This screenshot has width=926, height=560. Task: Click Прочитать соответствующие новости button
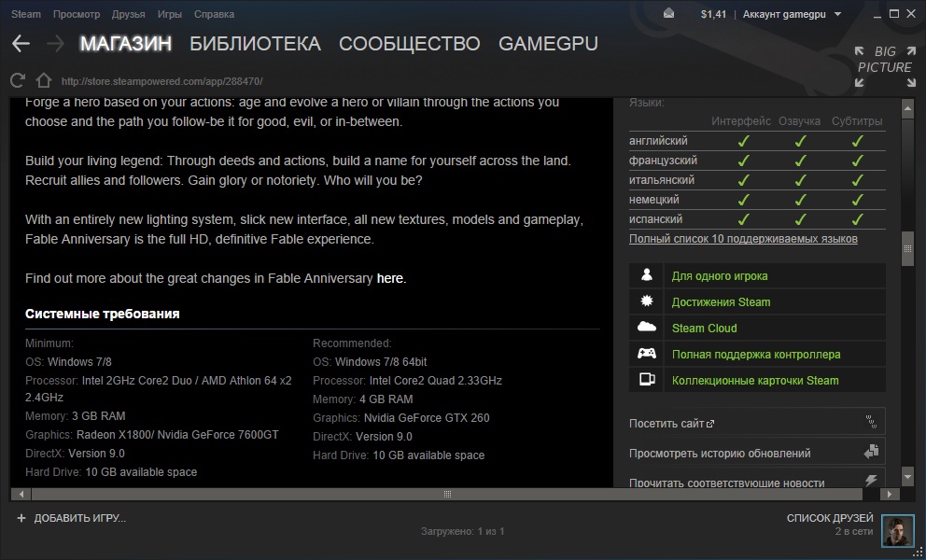point(756,479)
